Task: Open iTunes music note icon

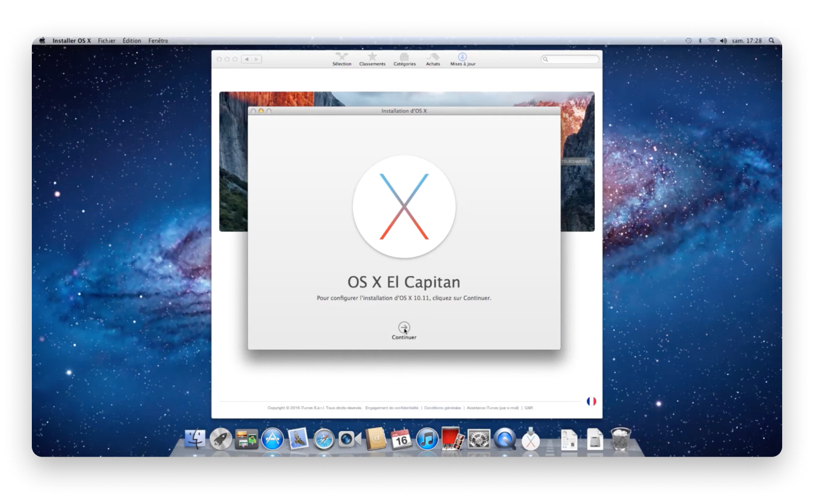Action: point(427,439)
